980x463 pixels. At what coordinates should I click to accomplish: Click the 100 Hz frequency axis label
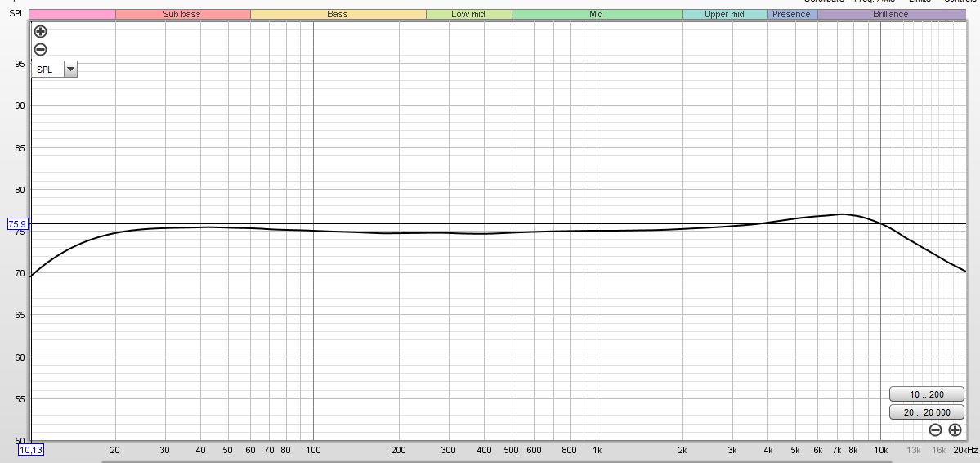[313, 450]
